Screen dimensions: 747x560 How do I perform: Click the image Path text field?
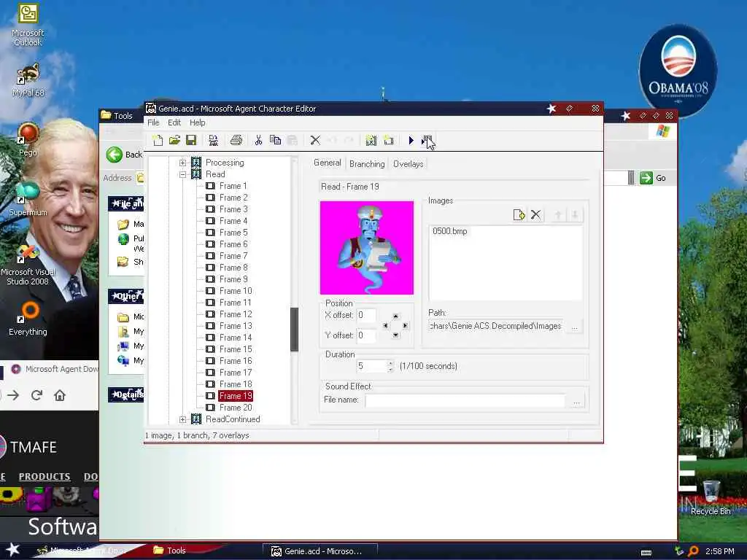tap(496, 326)
